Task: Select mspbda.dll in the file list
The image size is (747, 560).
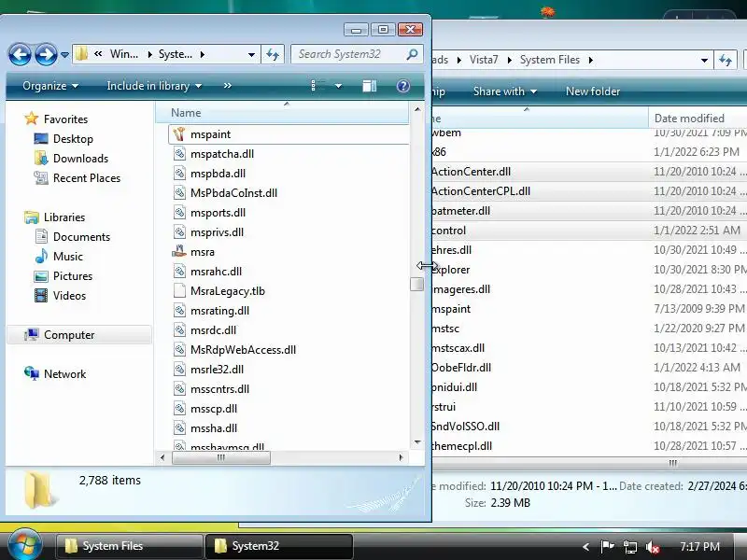Action: pos(218,174)
